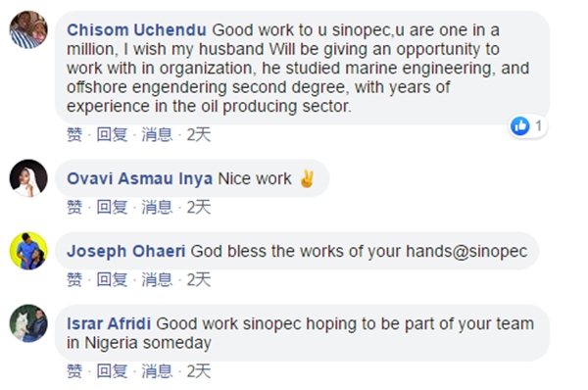The width and height of the screenshot is (588, 390).
Task: Open Ovavi Asmau Inya's avatar
Action: pos(28,178)
